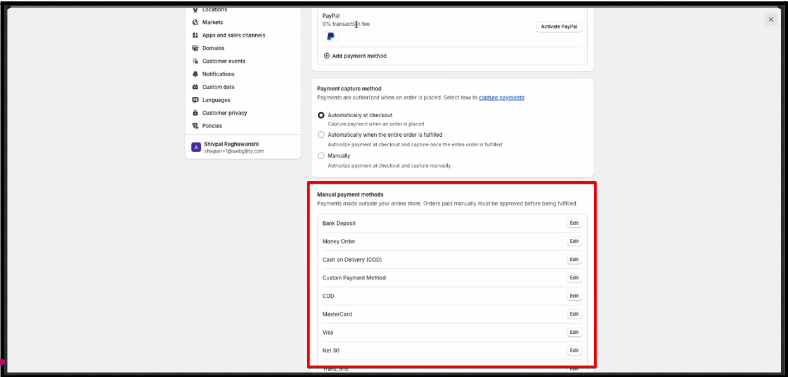Click Shivpal Raghuwanshi account avatar
The height and width of the screenshot is (377, 788).
pos(196,147)
